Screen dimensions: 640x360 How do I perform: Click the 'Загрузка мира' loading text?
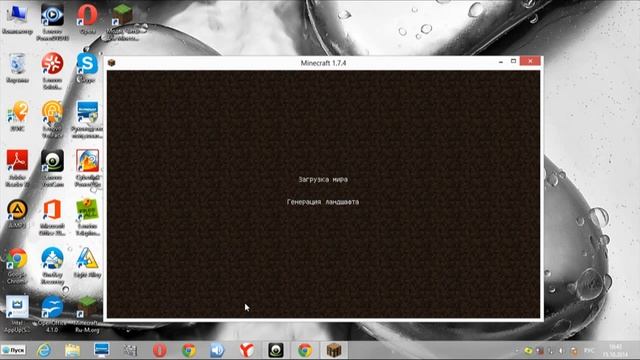pyautogui.click(x=323, y=180)
